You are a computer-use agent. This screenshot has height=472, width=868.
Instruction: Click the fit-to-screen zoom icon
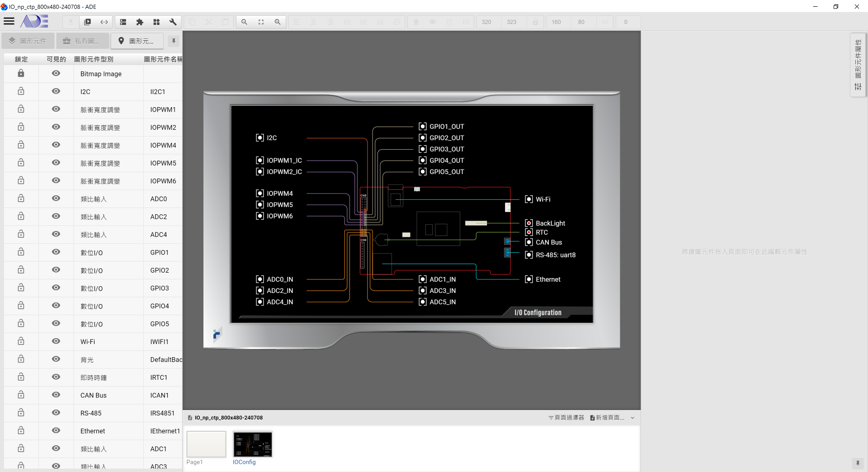tap(261, 22)
